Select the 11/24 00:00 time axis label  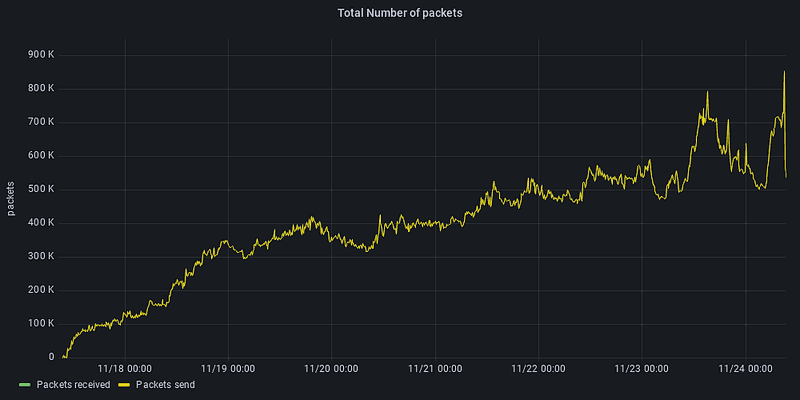(743, 369)
